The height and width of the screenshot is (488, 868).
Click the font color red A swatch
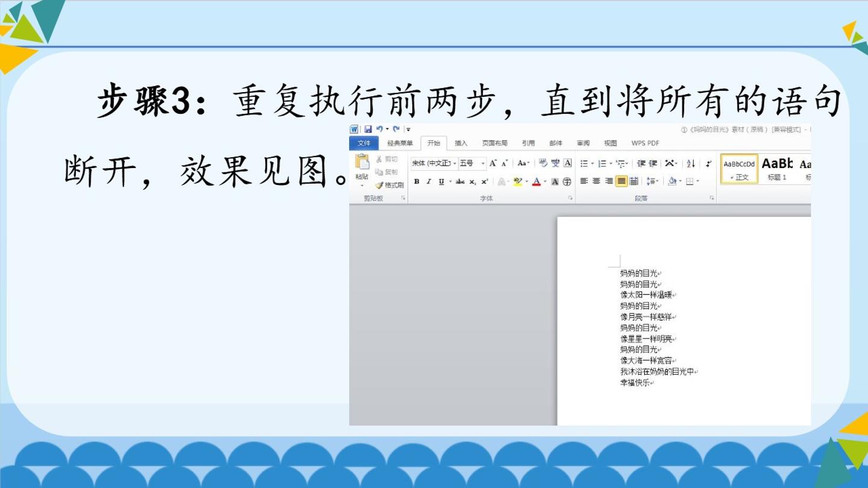tap(536, 181)
